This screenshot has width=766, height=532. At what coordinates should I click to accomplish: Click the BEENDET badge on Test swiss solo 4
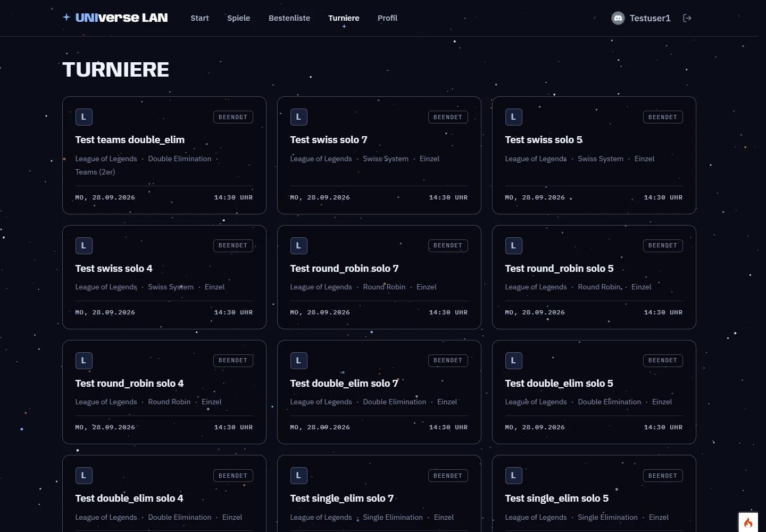[233, 246]
